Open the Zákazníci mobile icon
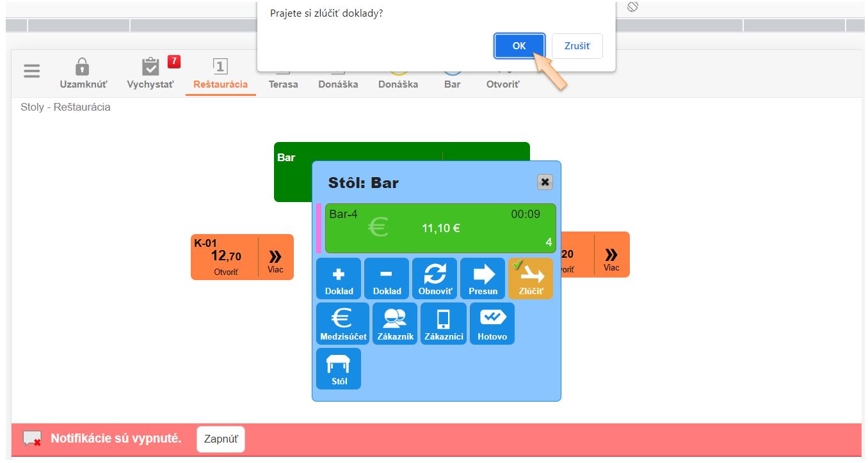Image resolution: width=868 pixels, height=463 pixels. click(444, 324)
